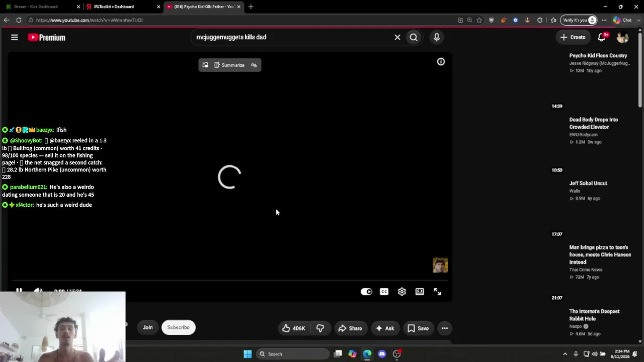644x362 pixels.
Task: Go to the YouTube Premium home logo
Action: [46, 37]
